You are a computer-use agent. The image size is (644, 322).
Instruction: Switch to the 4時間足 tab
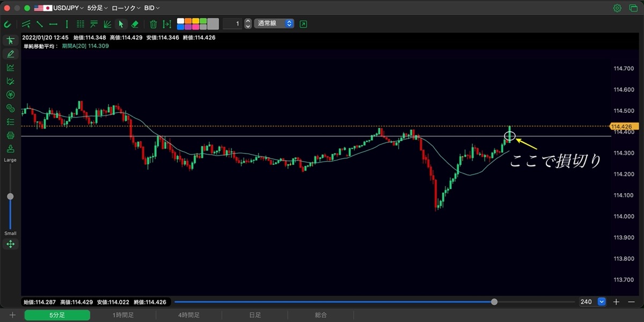point(189,315)
